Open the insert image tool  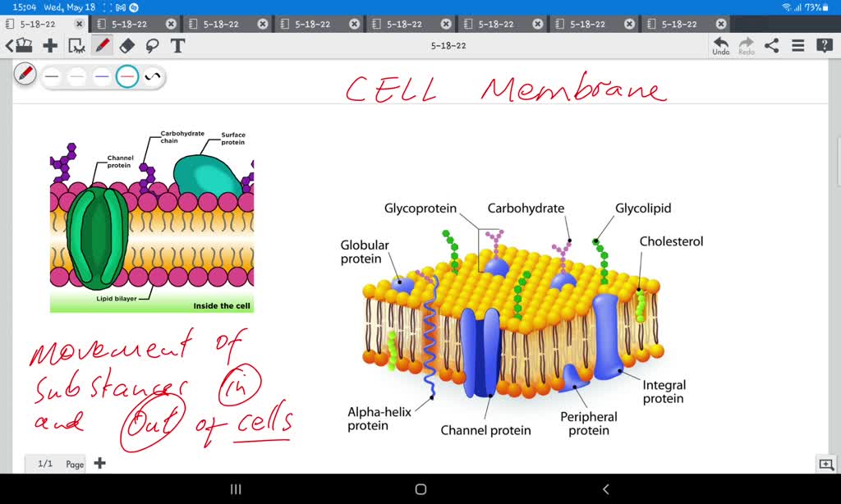click(76, 45)
